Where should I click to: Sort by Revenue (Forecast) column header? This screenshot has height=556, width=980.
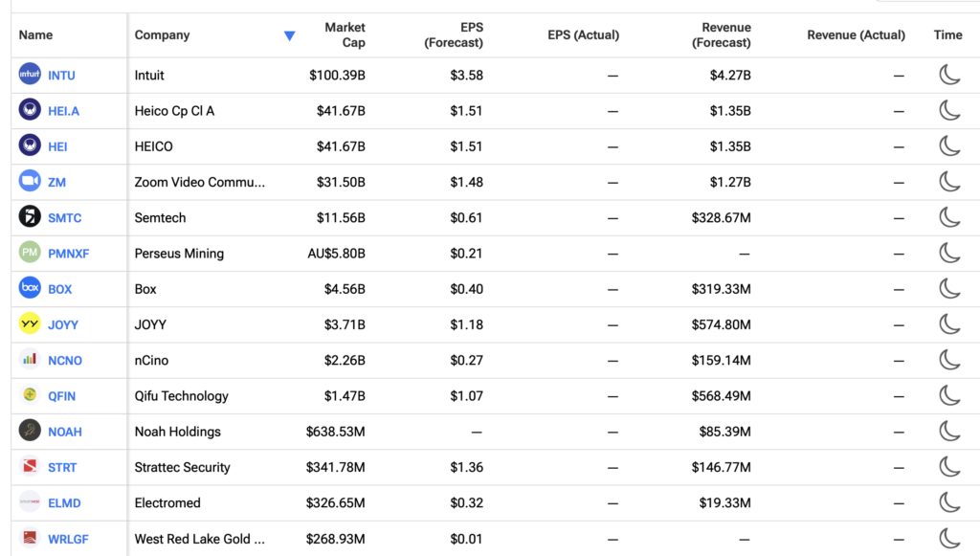[722, 35]
